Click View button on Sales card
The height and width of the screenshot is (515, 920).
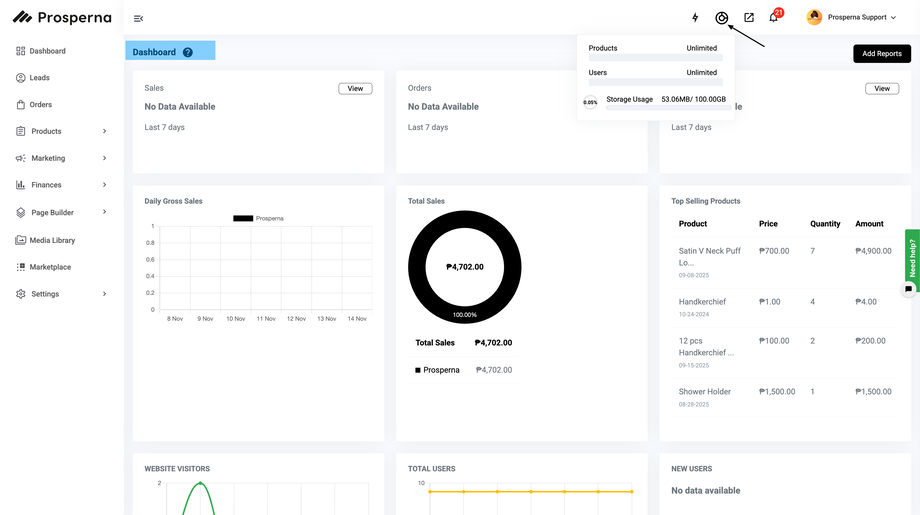[x=355, y=89]
